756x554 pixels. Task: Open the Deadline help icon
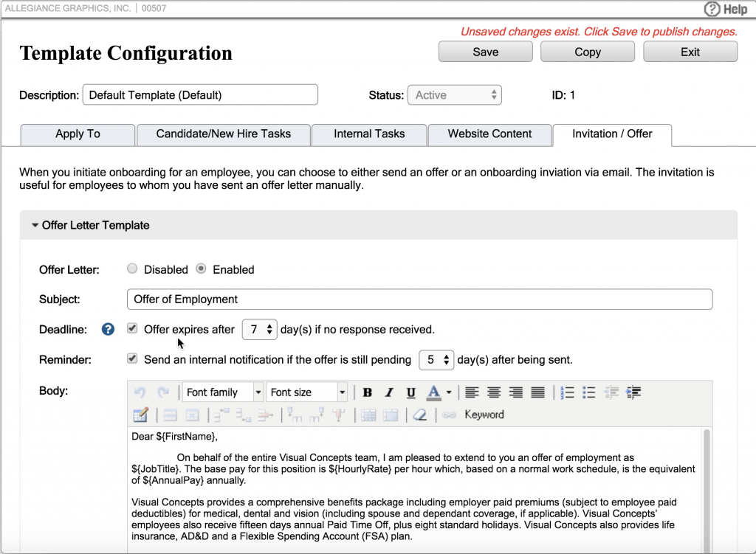pos(107,329)
